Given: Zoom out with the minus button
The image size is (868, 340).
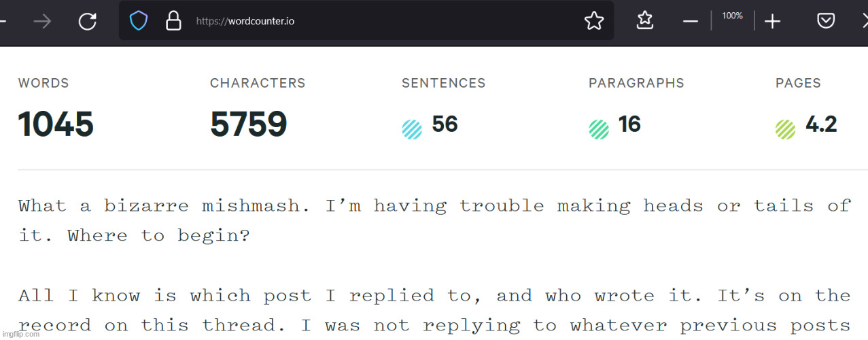Looking at the screenshot, I should [691, 21].
